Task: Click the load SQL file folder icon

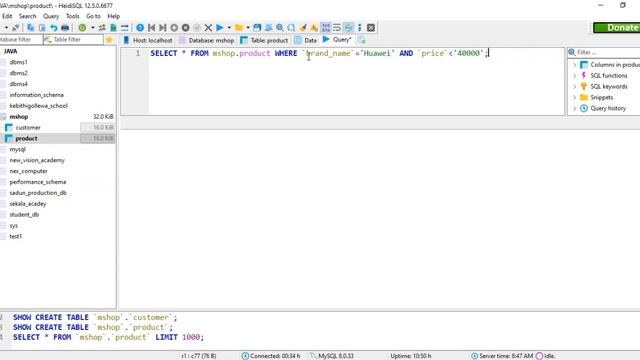Action: point(239,28)
